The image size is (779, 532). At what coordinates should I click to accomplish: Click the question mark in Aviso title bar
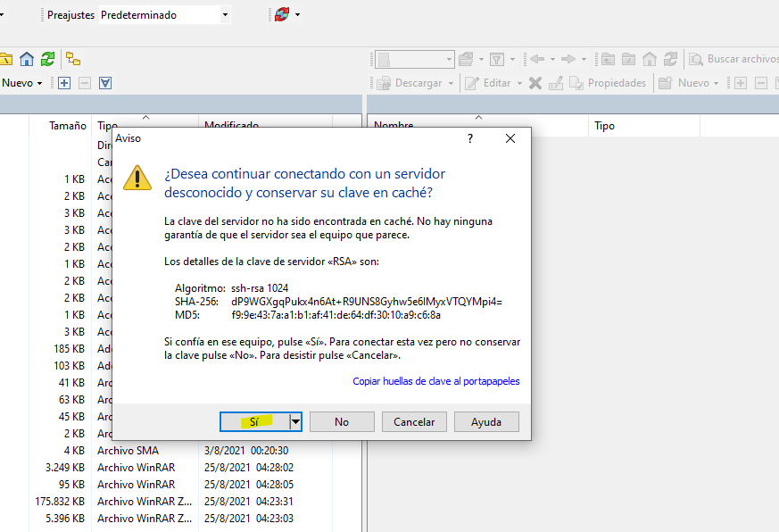click(x=470, y=139)
